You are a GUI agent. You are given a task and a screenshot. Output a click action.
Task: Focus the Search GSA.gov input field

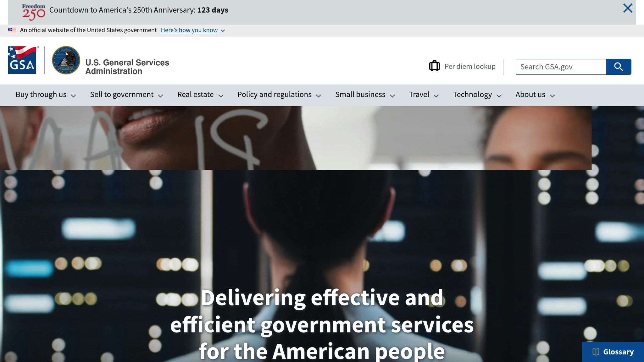(561, 67)
